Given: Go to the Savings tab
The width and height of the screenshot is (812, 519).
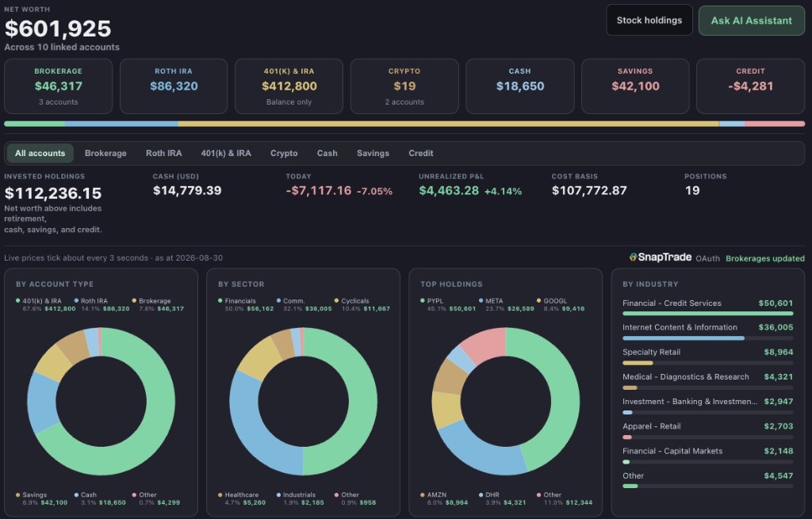Looking at the screenshot, I should pyautogui.click(x=373, y=153).
